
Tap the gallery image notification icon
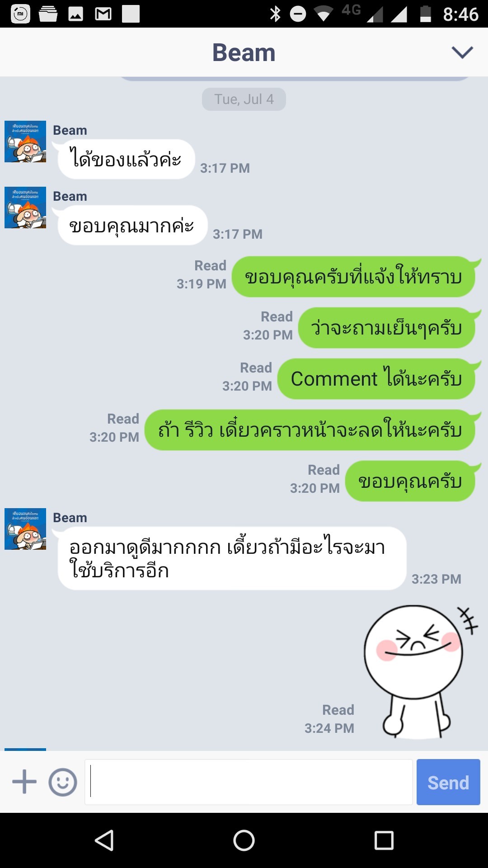pos(75,14)
